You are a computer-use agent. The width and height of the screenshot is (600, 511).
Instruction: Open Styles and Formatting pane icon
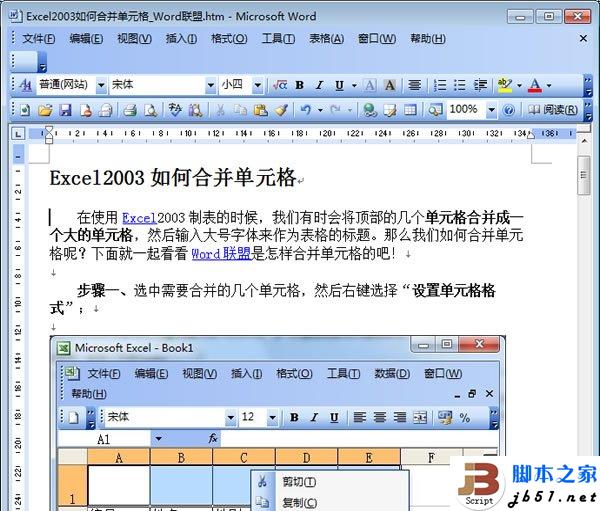pos(25,85)
